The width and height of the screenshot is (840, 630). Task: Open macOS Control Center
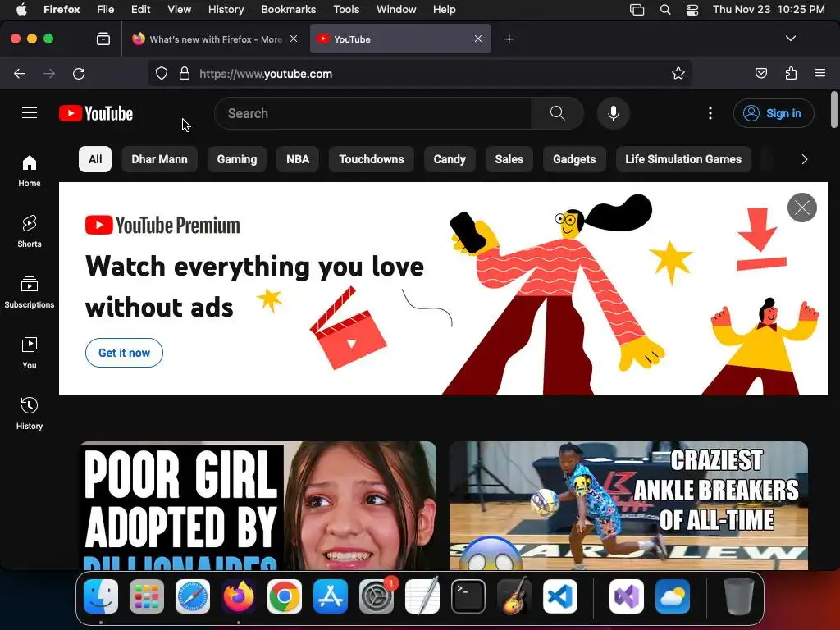pyautogui.click(x=692, y=10)
